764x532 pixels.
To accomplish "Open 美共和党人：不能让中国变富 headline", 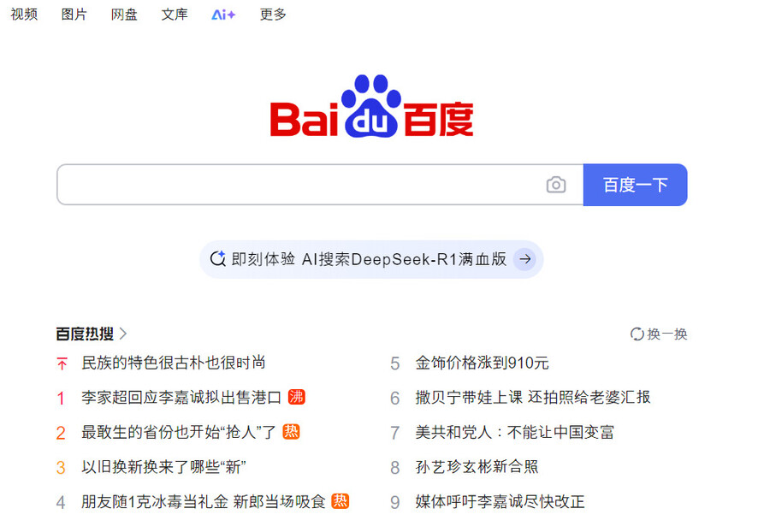I will coord(514,432).
